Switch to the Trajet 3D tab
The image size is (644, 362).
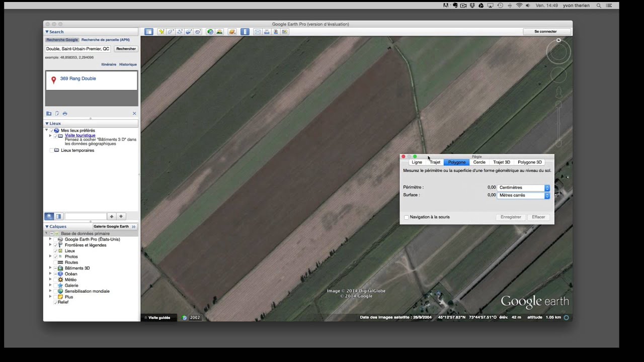tap(502, 162)
